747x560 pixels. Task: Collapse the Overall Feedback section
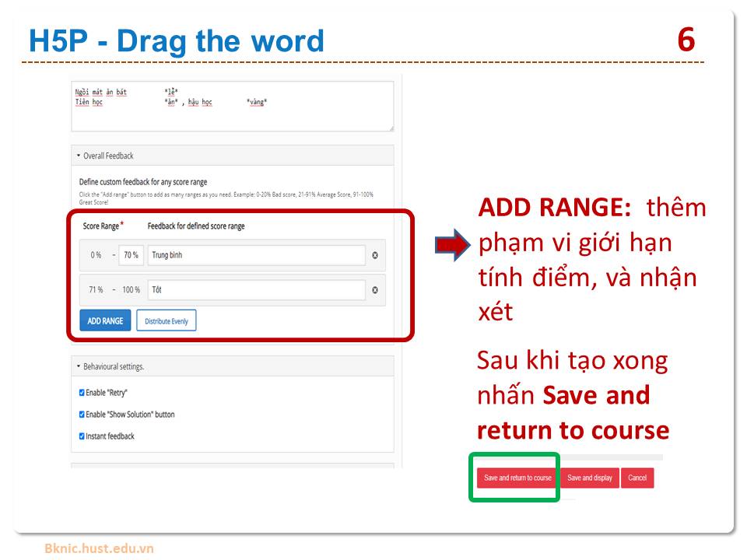point(105,156)
